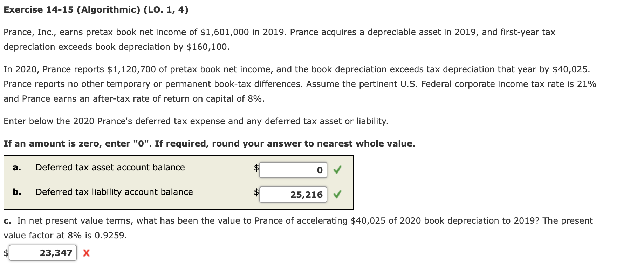Screen dimensions: 644x272
Task: Click the 0 value in the answer a field
Action: 319,170
